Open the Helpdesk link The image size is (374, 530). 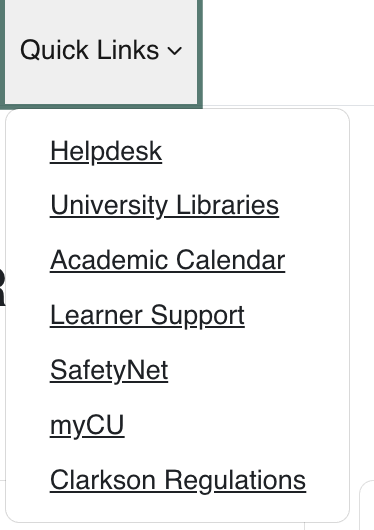[106, 151]
